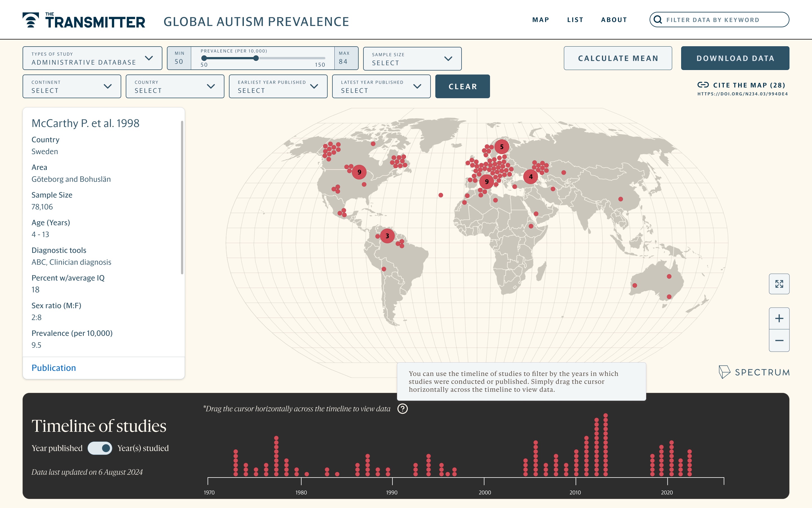Click the ABC, Clinician diagnosis text
812x508 pixels.
coord(71,262)
